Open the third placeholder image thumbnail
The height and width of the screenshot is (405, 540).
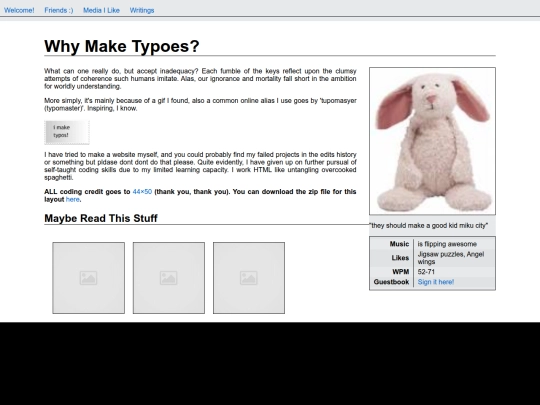click(x=249, y=278)
